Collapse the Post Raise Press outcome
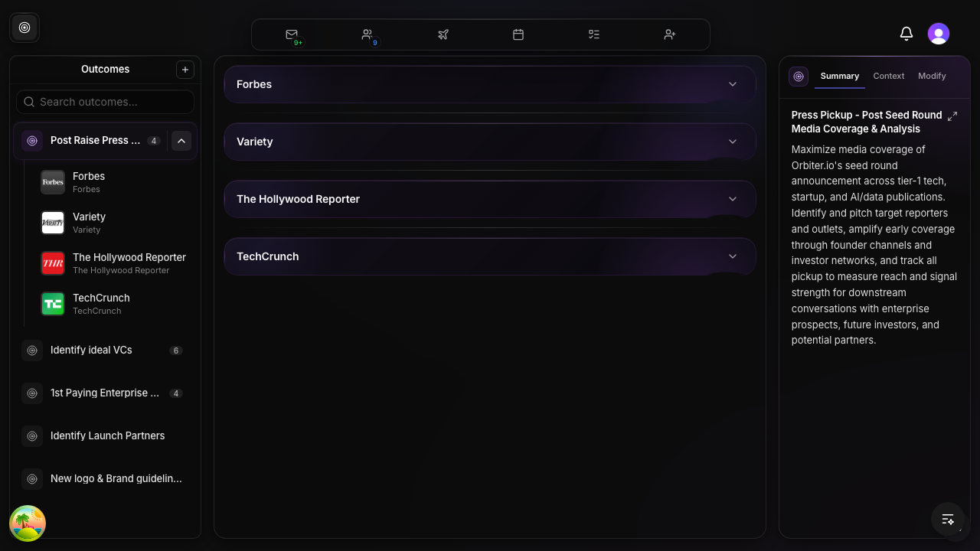 click(181, 141)
